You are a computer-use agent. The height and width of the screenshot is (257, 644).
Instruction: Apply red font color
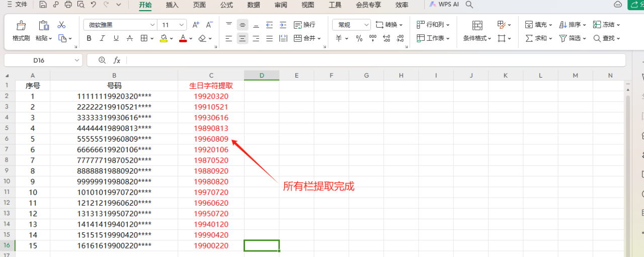183,38
